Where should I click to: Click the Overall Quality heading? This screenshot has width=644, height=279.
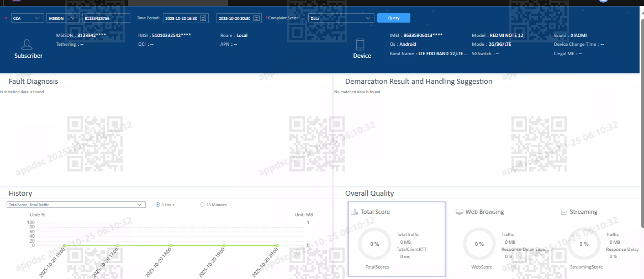pyautogui.click(x=369, y=193)
